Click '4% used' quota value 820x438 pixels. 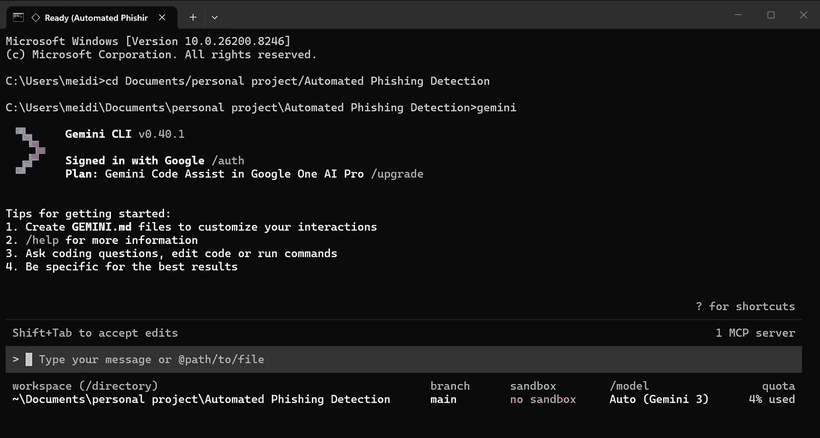coord(772,399)
